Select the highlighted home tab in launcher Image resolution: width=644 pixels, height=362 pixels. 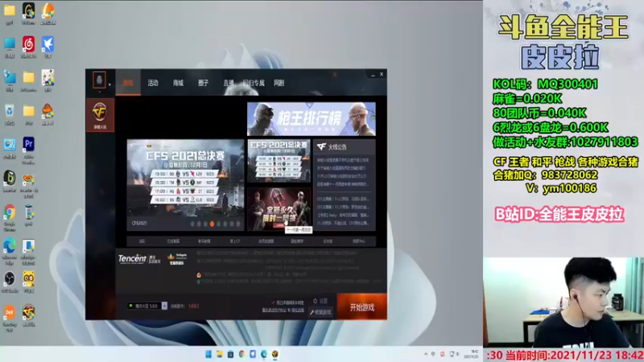pos(128,83)
